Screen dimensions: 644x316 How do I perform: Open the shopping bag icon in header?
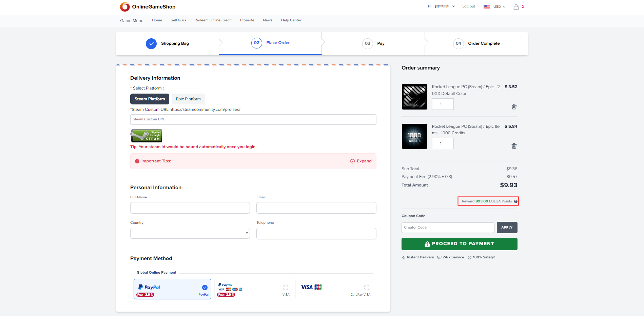[x=516, y=7]
